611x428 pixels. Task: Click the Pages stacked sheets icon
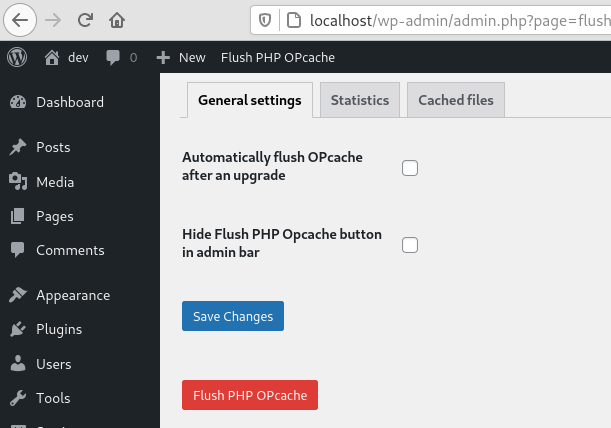pos(18,216)
